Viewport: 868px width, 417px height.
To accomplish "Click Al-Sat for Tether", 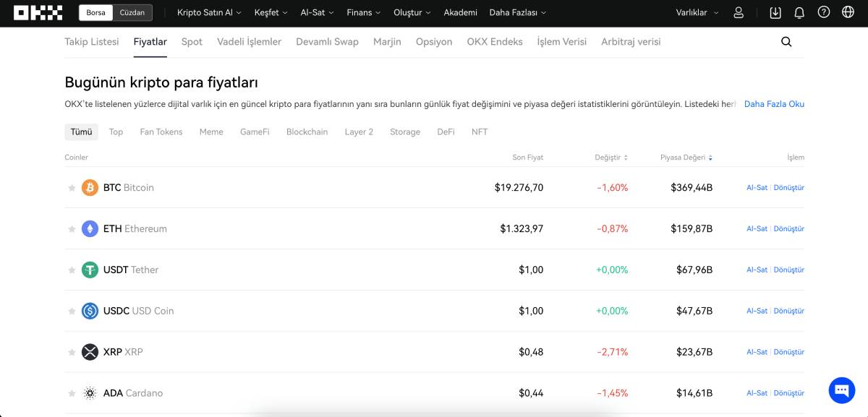I will pyautogui.click(x=757, y=270).
